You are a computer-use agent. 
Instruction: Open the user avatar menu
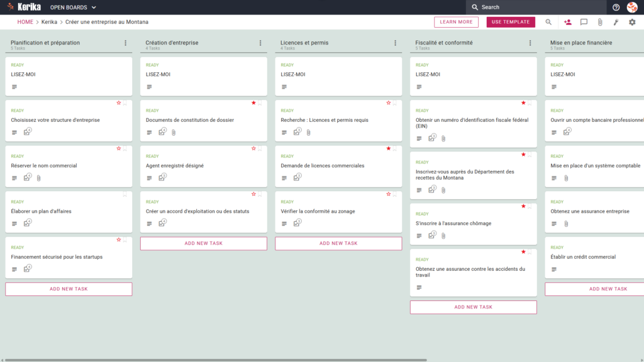(632, 7)
